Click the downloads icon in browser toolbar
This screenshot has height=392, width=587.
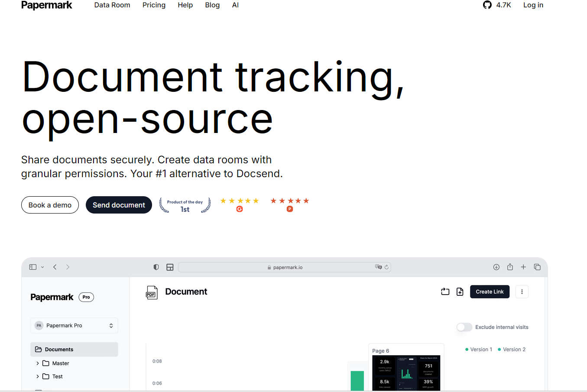click(x=496, y=267)
